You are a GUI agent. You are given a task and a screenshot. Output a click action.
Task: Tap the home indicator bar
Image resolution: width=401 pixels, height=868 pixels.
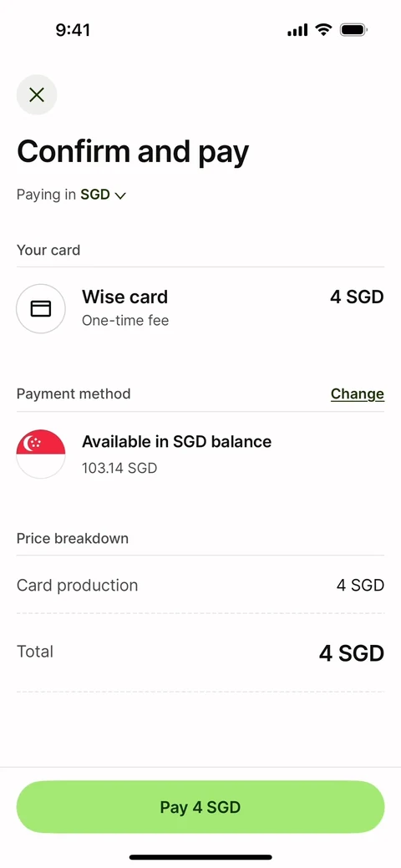200,857
